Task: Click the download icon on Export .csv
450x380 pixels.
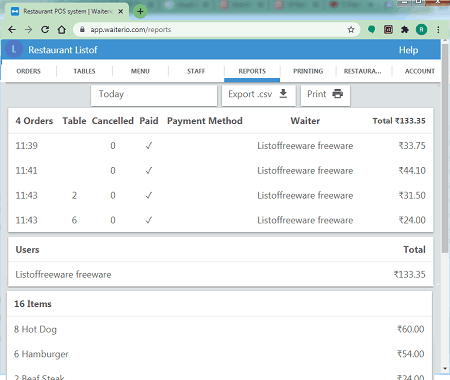Action: coord(283,94)
